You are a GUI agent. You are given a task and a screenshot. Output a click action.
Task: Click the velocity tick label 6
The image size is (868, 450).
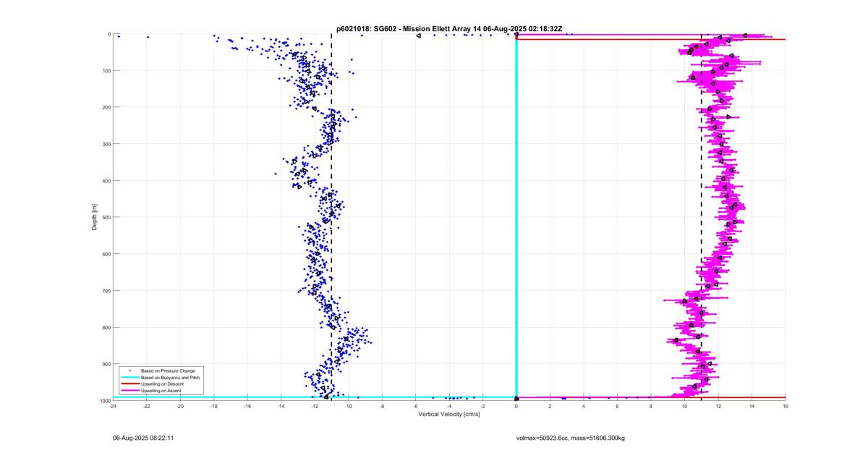pos(617,406)
